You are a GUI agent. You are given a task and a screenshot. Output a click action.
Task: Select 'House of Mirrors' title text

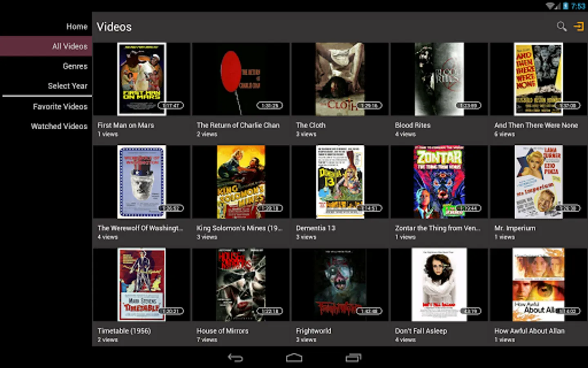[x=223, y=331]
